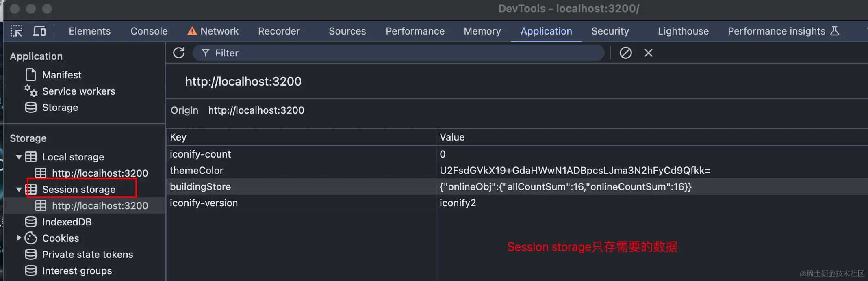Click the refresh storage icon
The width and height of the screenshot is (868, 281).
click(x=179, y=53)
